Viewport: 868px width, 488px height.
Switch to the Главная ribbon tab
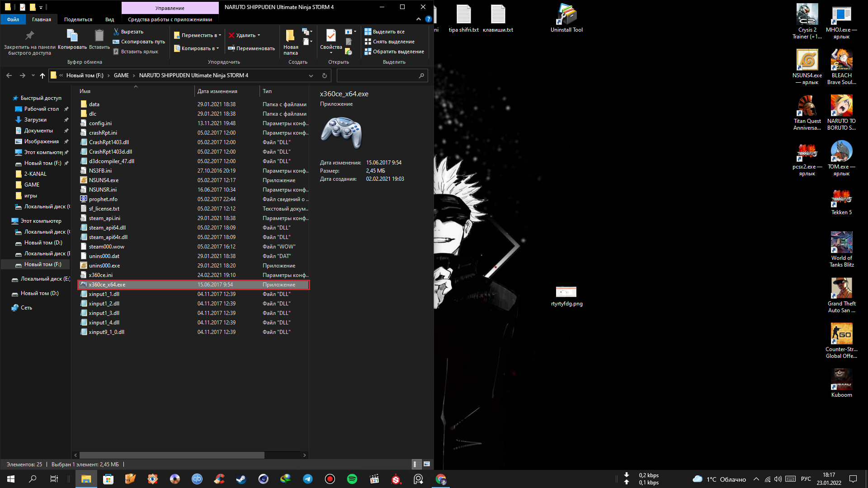pos(42,19)
